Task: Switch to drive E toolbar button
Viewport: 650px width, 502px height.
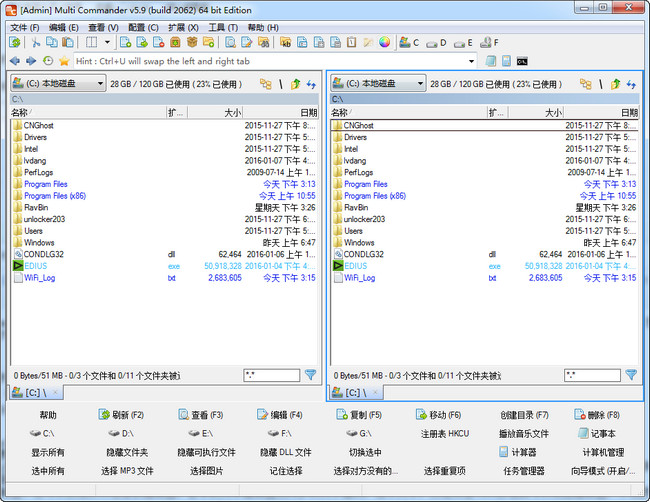Action: (463, 43)
